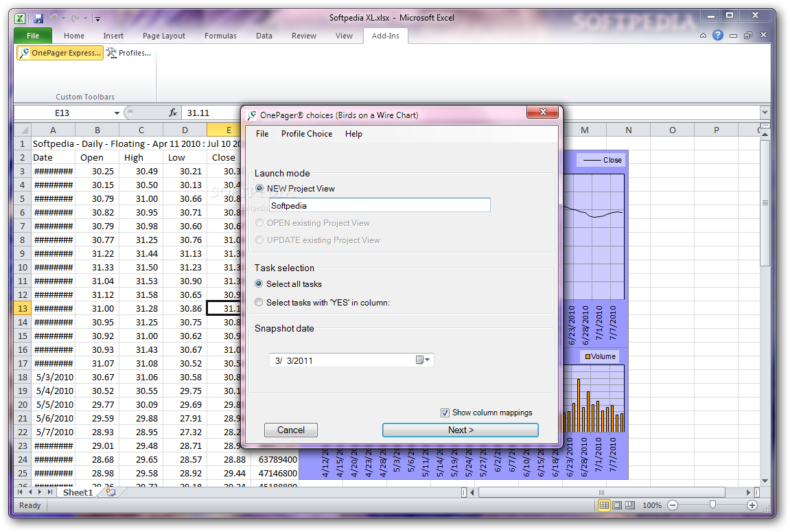Click the zoom in plus button
The height and width of the screenshot is (532, 790).
point(752,505)
